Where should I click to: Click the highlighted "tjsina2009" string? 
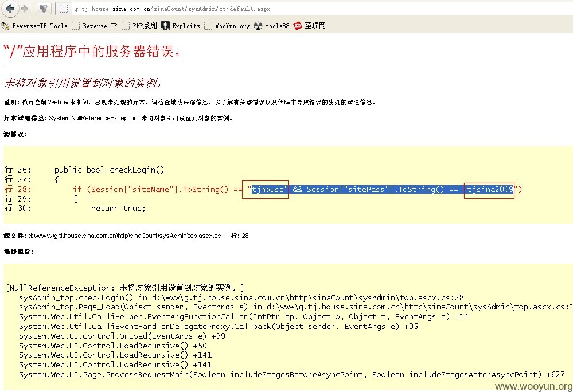click(490, 190)
